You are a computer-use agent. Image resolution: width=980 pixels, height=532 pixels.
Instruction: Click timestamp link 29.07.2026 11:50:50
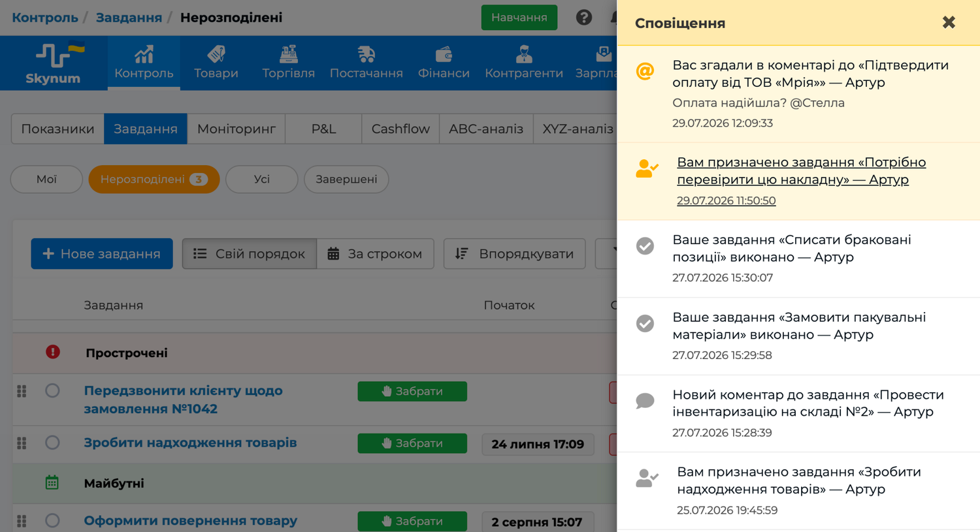(x=726, y=200)
